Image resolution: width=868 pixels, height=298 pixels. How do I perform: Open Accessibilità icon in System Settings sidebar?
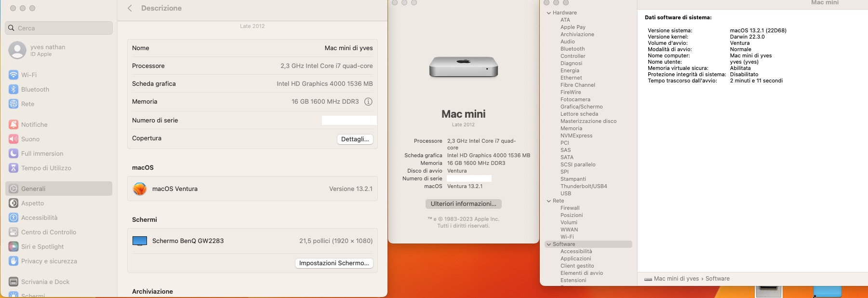(x=13, y=217)
